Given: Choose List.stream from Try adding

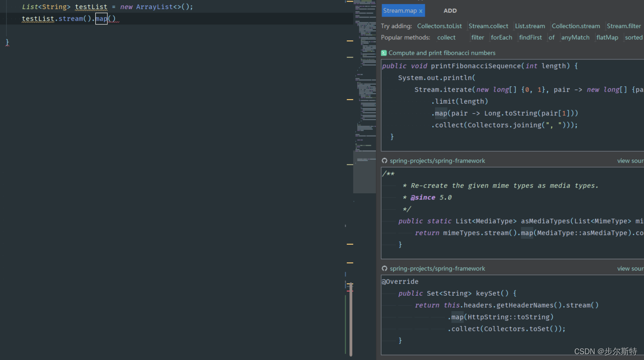Looking at the screenshot, I should (530, 26).
